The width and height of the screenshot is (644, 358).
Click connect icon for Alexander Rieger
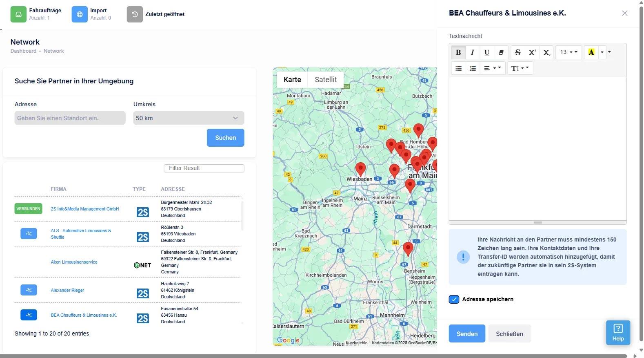[29, 290]
